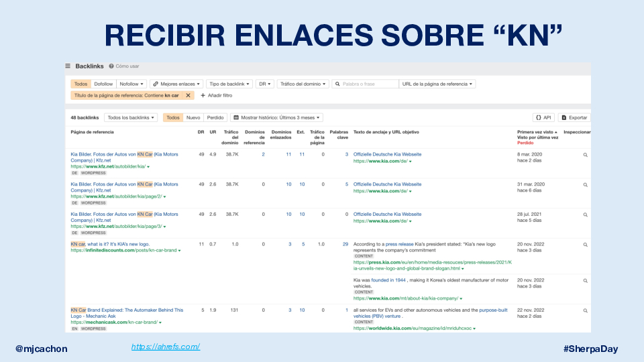Inspect the 'founded in 1944' backlink row
The height and width of the screenshot is (362, 644).
tap(585, 281)
